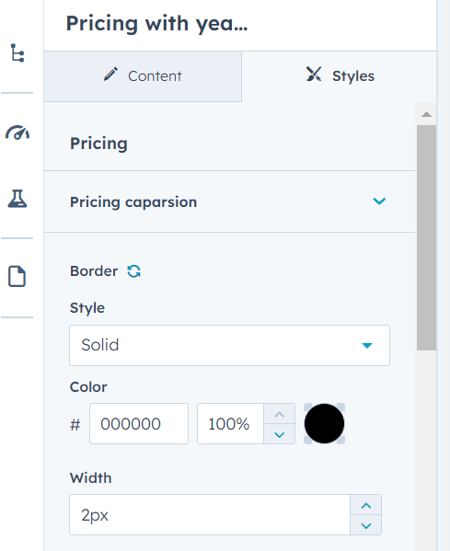450x551 pixels.
Task: Open the test flask icon in sidebar
Action: (17, 199)
